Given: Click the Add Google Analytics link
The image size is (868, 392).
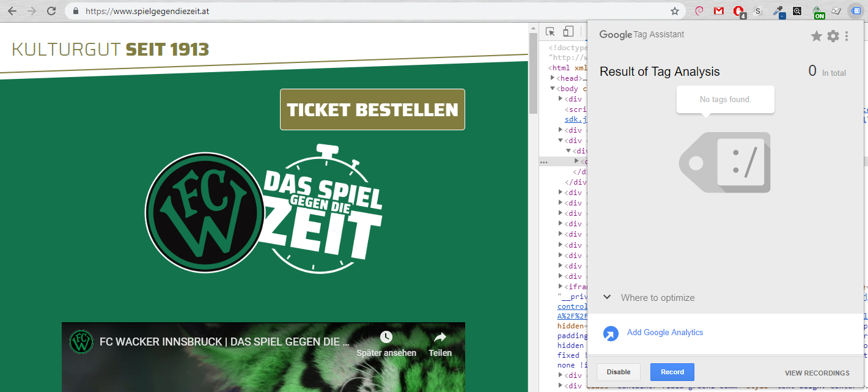Looking at the screenshot, I should [664, 333].
